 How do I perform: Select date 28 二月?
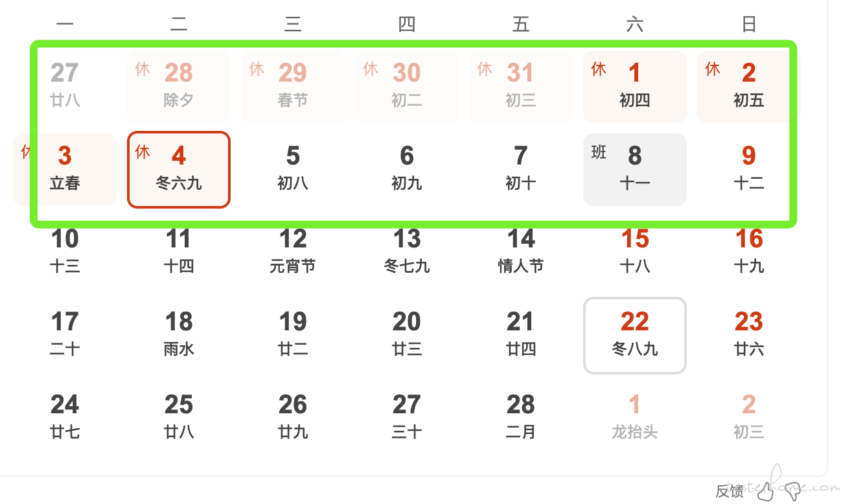[521, 418]
